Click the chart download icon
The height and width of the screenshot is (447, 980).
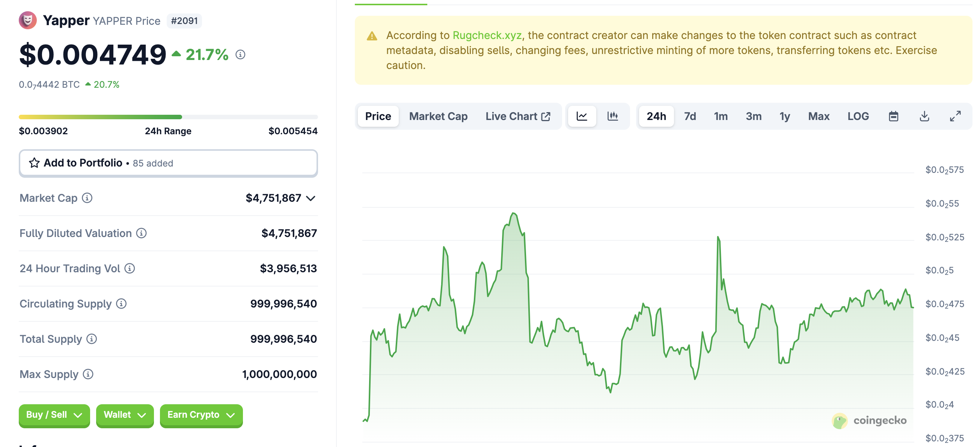tap(924, 116)
